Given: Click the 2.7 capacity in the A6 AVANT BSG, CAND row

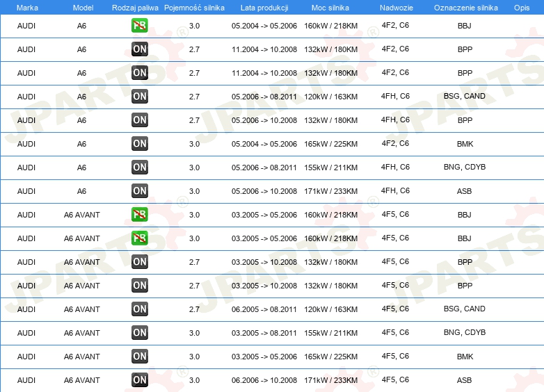Looking at the screenshot, I should pyautogui.click(x=194, y=309).
